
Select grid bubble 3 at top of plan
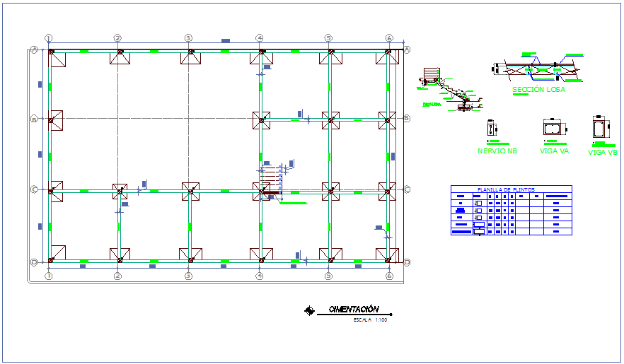pos(188,38)
